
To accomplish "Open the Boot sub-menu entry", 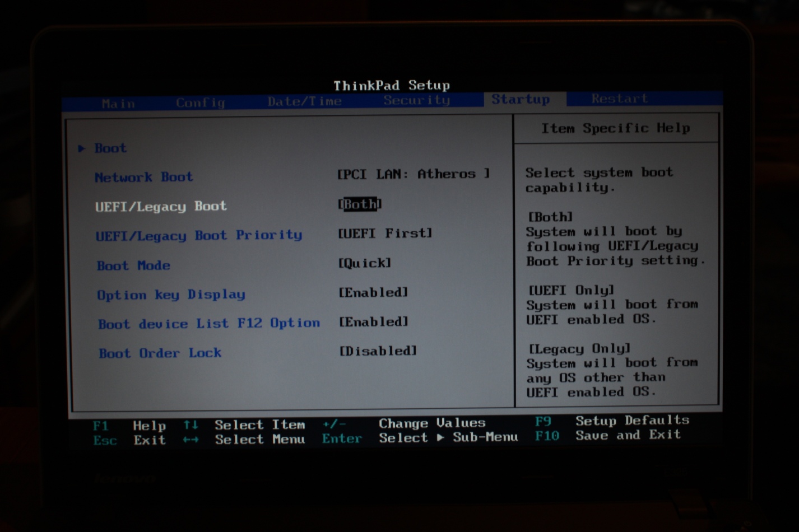I will [110, 148].
